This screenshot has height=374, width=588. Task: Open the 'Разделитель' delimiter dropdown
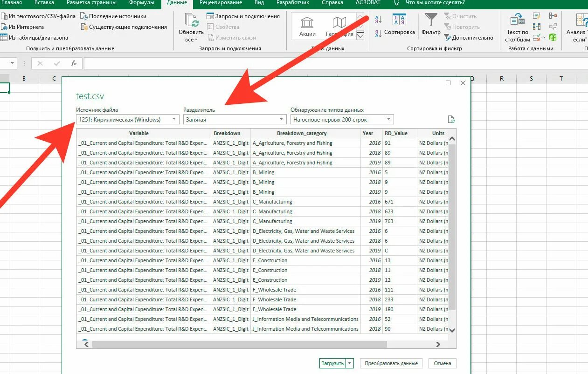click(281, 119)
